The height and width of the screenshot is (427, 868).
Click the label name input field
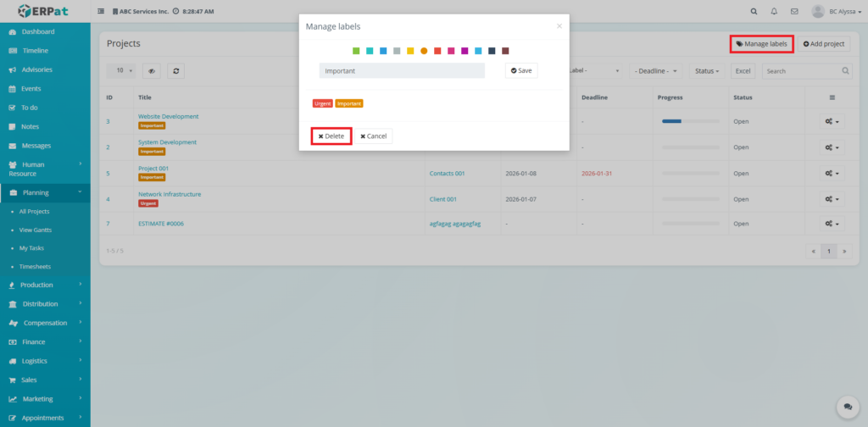tap(402, 70)
